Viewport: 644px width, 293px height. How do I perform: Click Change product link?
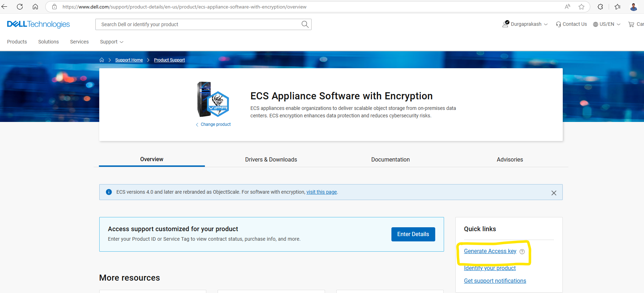pos(215,124)
